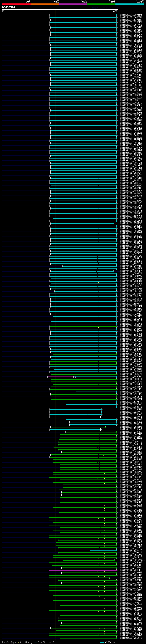Select hit label UniRef100_Q84KI9

tap(131, 618)
